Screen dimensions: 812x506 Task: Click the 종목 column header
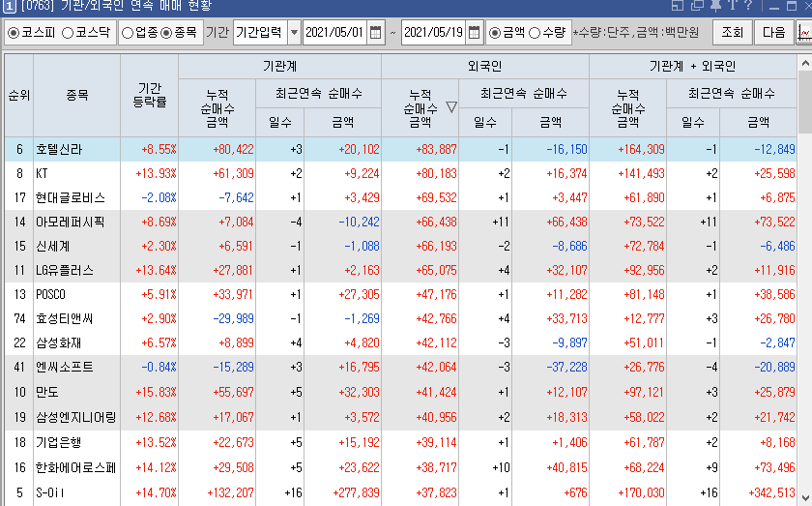click(76, 96)
